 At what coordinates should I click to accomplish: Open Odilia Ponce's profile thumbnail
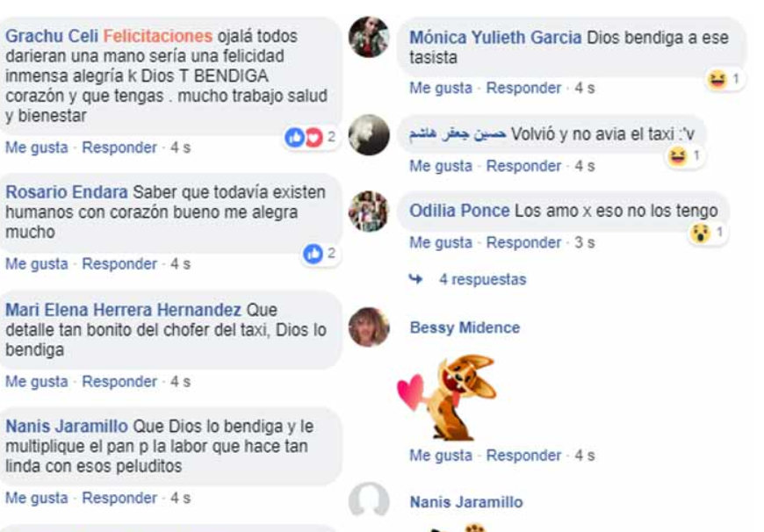coord(369,211)
